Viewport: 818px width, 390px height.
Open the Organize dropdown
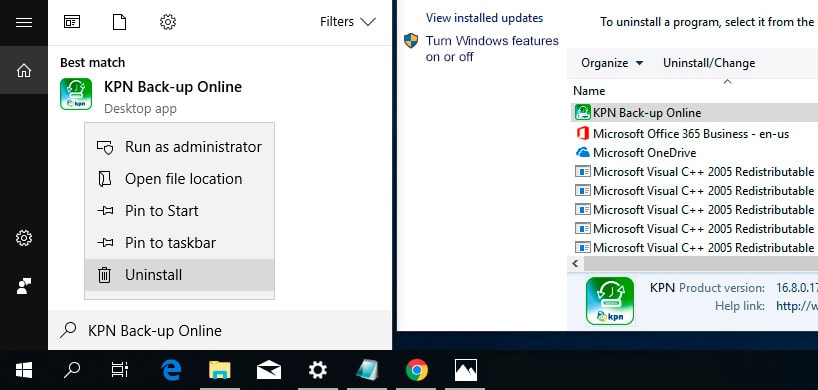coord(612,63)
